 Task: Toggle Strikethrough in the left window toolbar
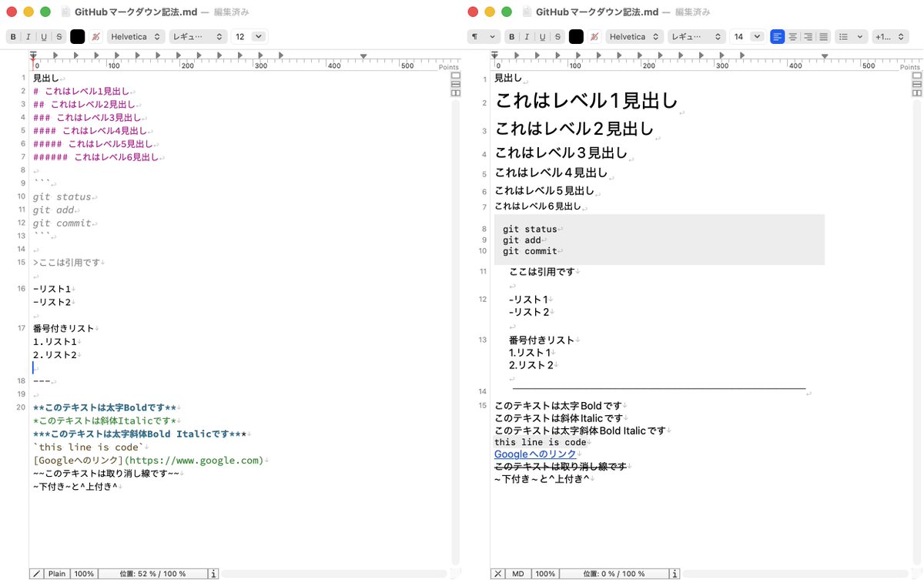59,36
